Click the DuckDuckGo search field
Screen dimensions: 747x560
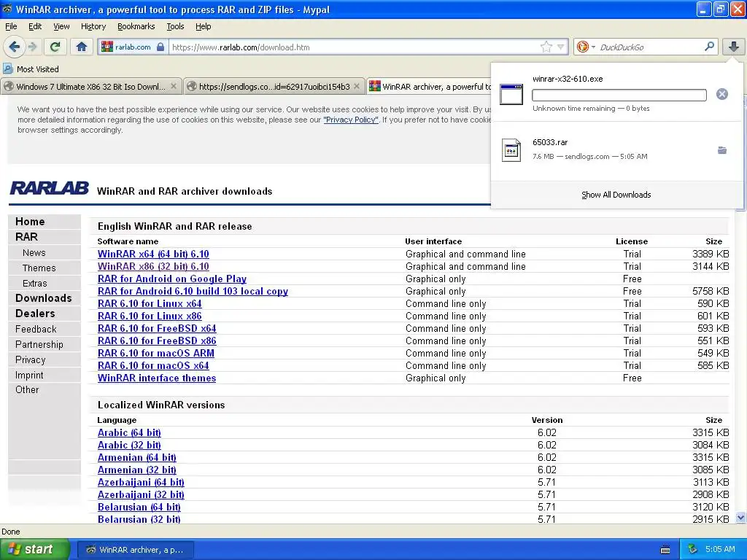tap(650, 47)
